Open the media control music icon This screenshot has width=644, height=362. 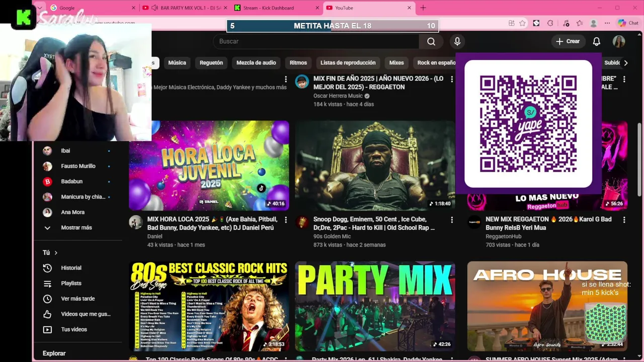click(566, 23)
